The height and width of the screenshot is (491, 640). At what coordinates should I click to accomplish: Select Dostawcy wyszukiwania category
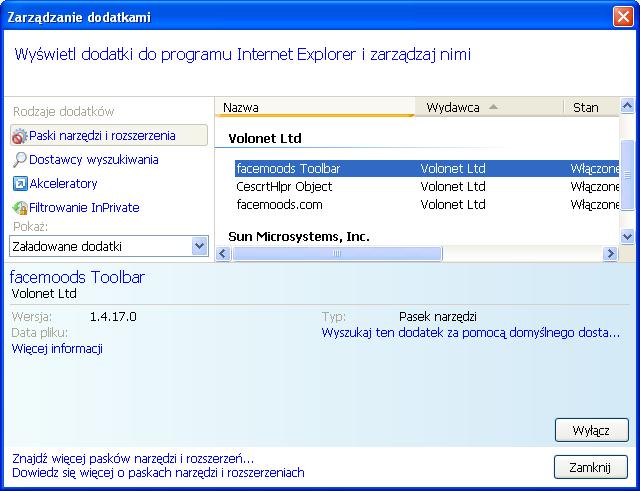click(x=93, y=160)
